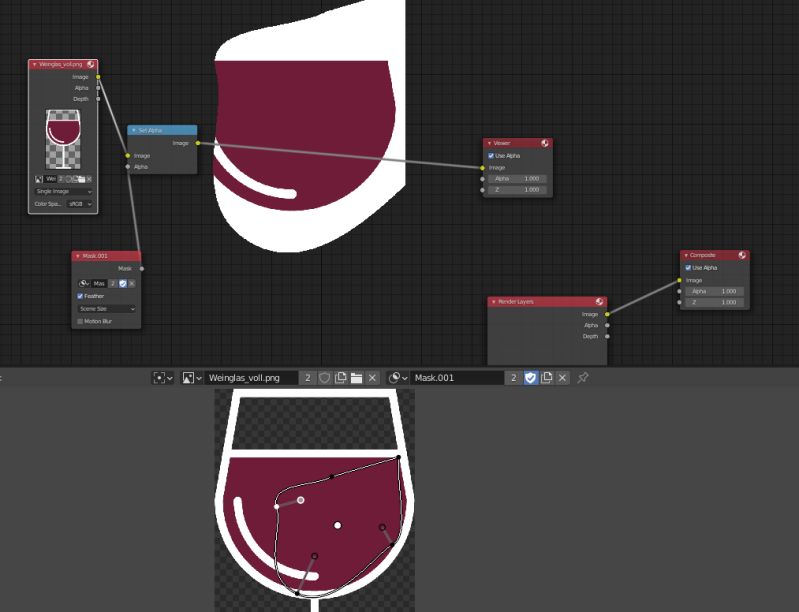Unlink Mask.001 with header X button
Screen dimensions: 799x612
(x=562, y=378)
